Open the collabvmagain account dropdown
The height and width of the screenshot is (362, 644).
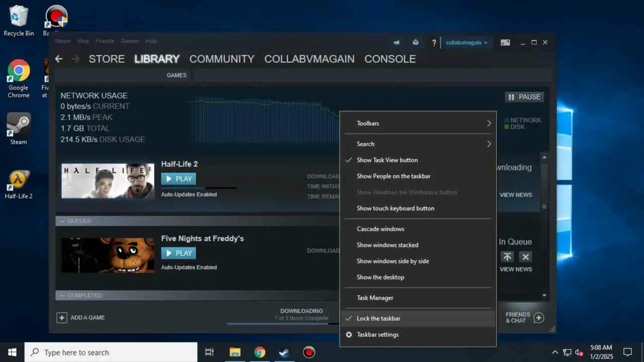[466, 43]
